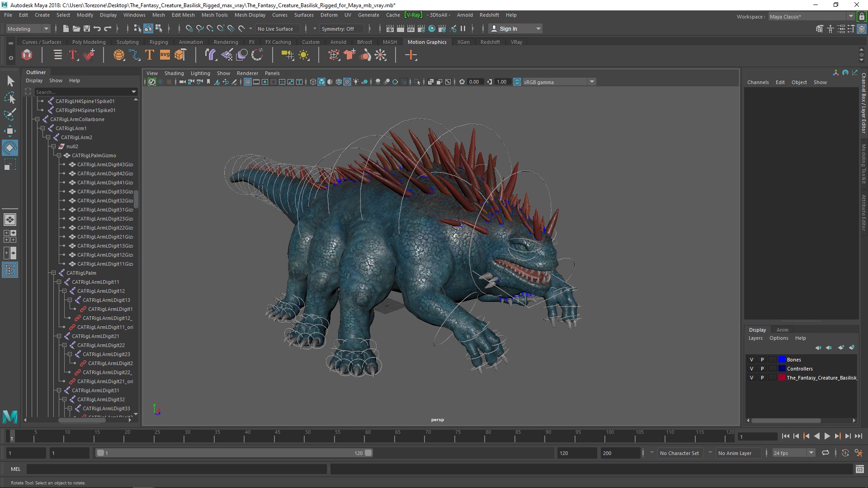Click the yellow sun light shelf icon
The width and height of the screenshot is (868, 488).
coord(304,55)
